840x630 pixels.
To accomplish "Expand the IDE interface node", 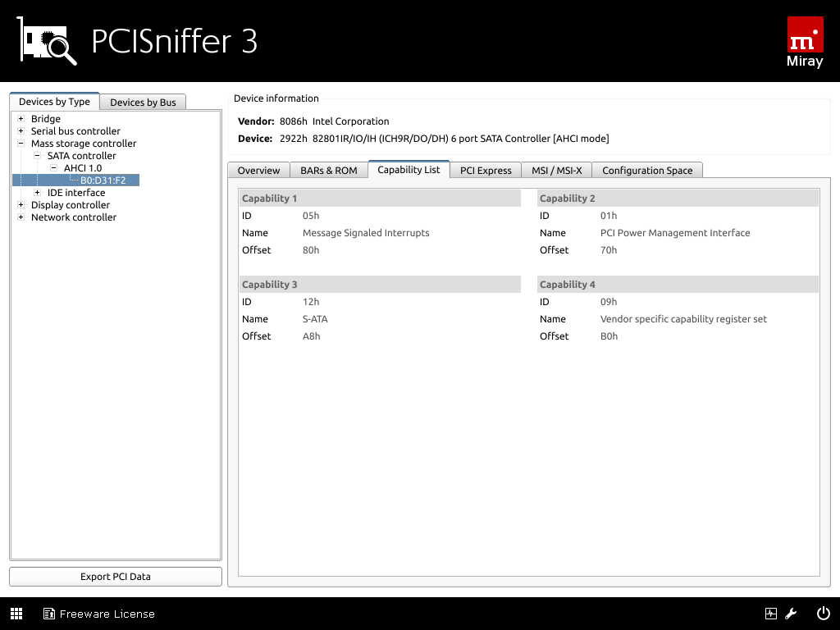I will click(x=38, y=192).
